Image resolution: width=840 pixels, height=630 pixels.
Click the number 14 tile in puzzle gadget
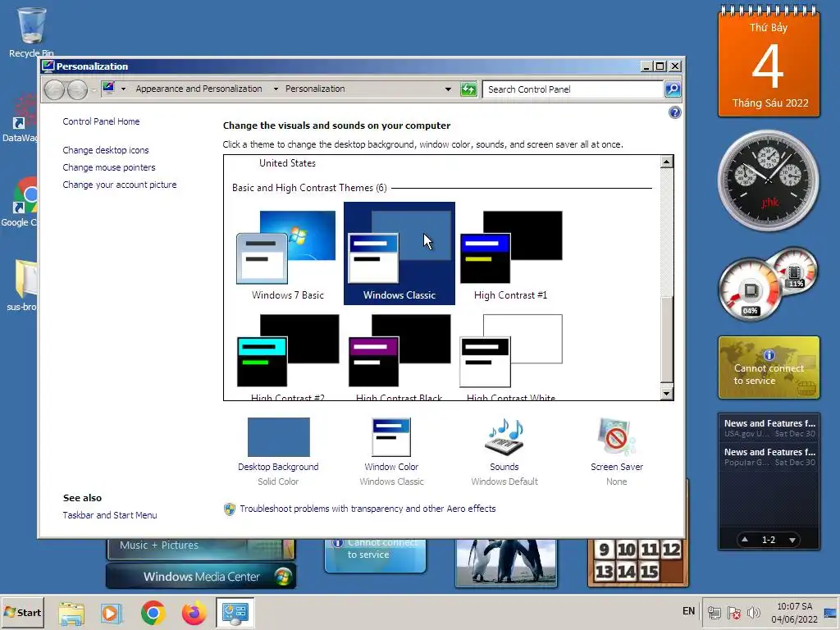pyautogui.click(x=626, y=572)
